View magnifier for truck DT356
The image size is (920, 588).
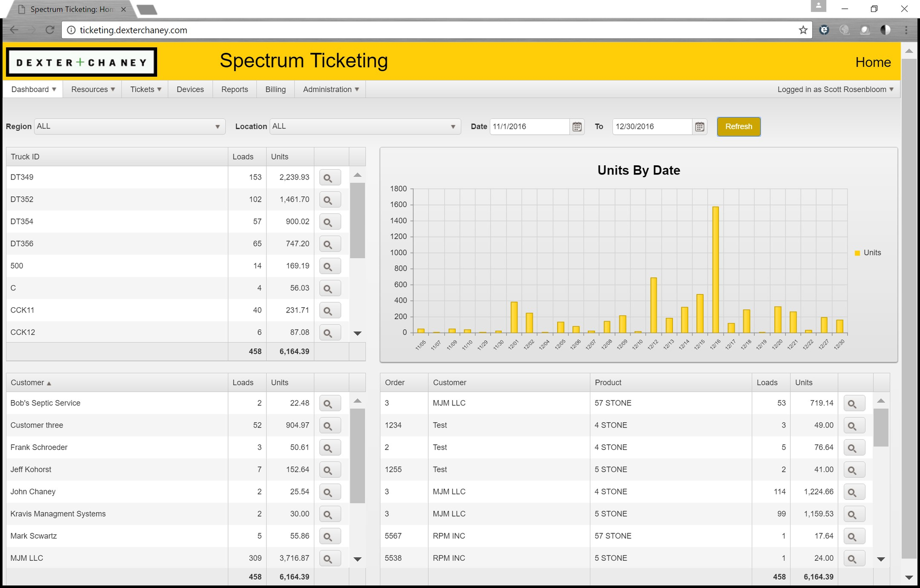coord(330,244)
